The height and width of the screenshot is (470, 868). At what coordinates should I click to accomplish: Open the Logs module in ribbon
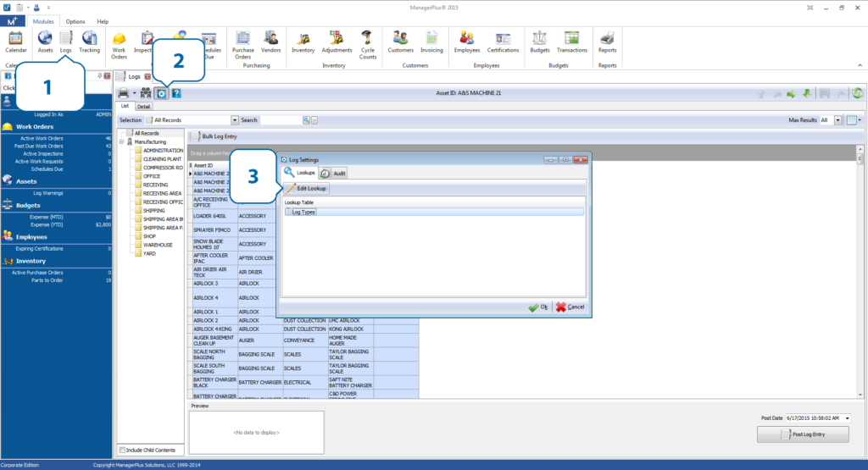point(66,42)
